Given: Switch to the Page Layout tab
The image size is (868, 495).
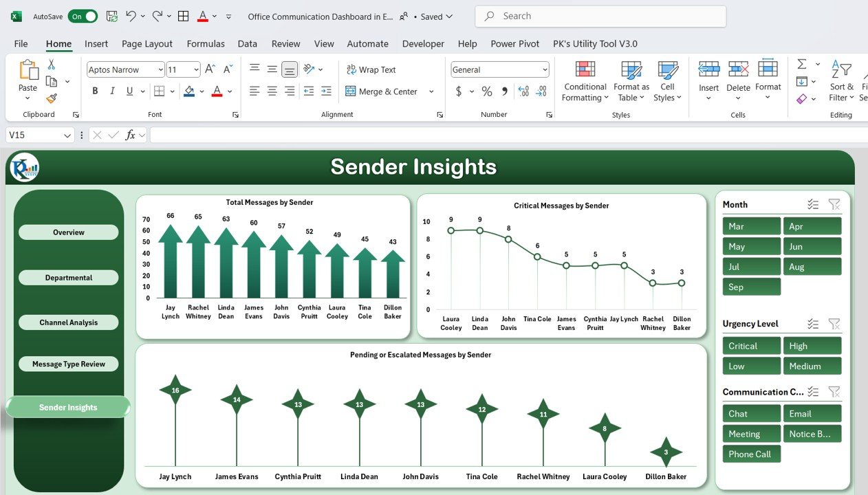Looking at the screenshot, I should click(x=147, y=43).
